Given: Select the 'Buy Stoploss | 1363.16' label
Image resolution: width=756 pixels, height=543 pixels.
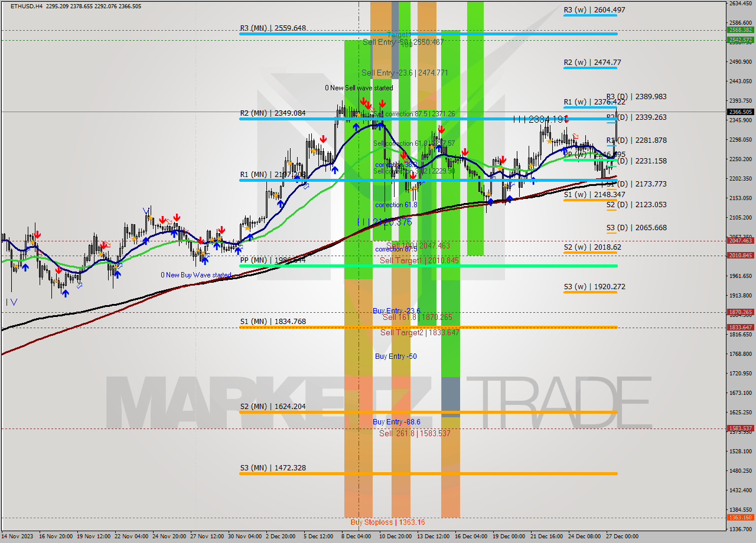Looking at the screenshot, I should click(x=387, y=522).
